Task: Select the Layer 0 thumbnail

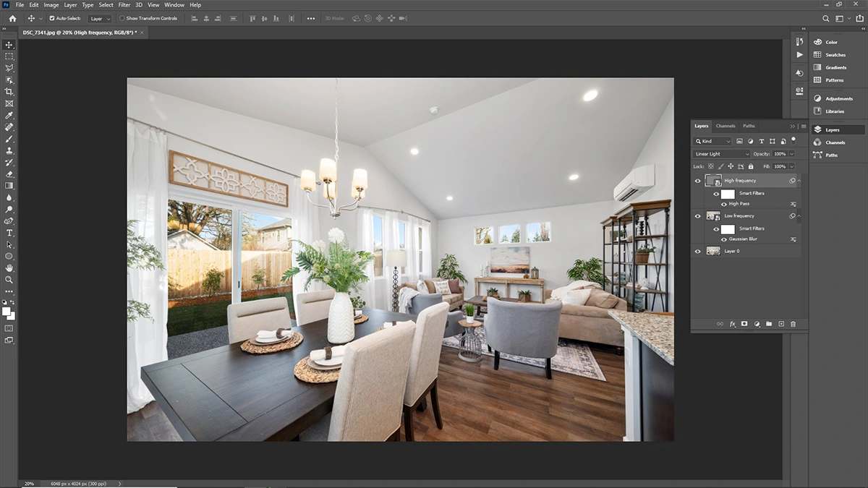Action: [x=712, y=251]
